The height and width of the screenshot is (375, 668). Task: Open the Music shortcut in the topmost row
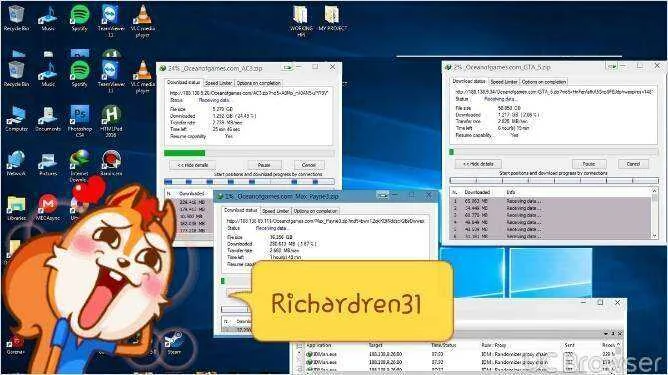48,18
